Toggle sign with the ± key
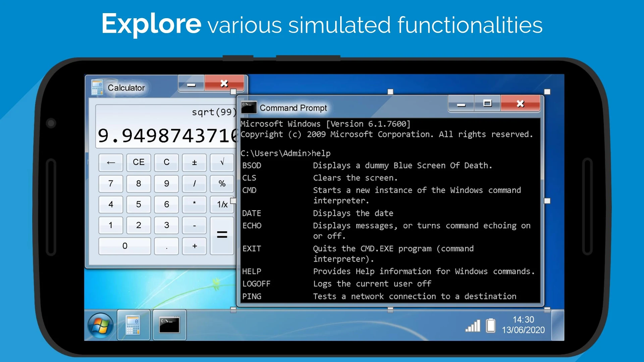644x362 pixels. pyautogui.click(x=194, y=162)
